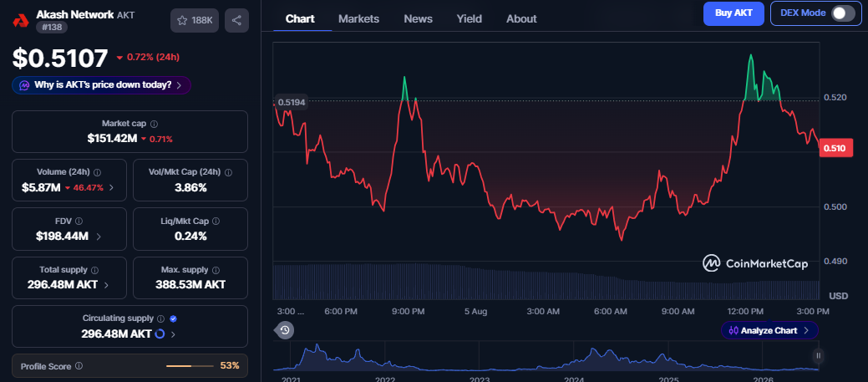Open Analyze Chart arrow chevron
This screenshot has width=868, height=382.
[806, 330]
